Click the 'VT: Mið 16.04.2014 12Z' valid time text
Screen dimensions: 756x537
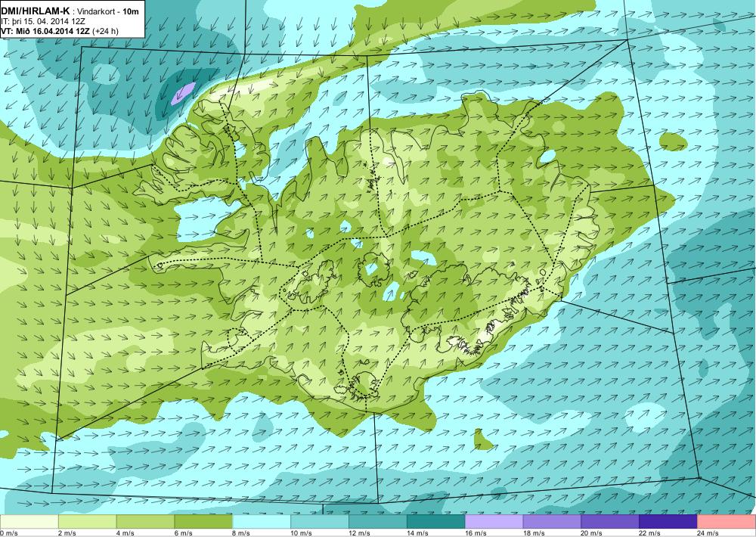click(45, 31)
